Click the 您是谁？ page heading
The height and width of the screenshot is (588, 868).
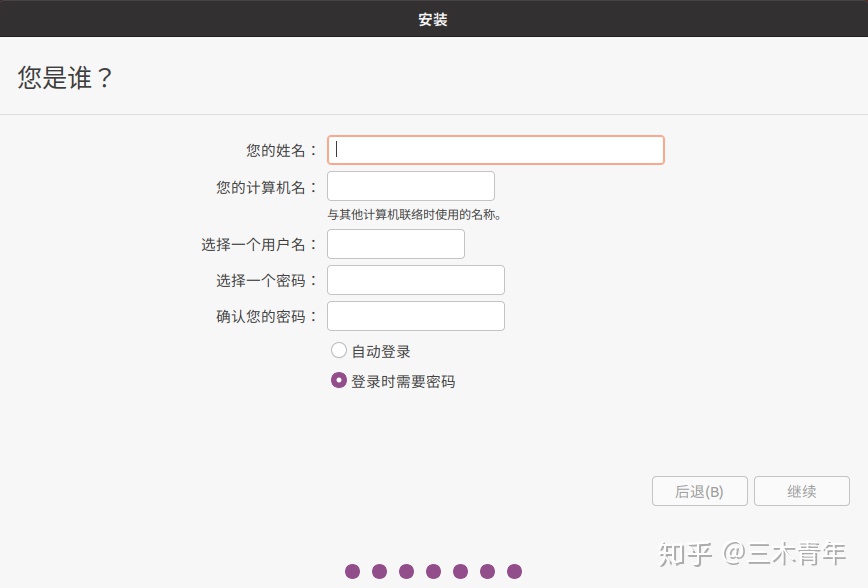(65, 78)
